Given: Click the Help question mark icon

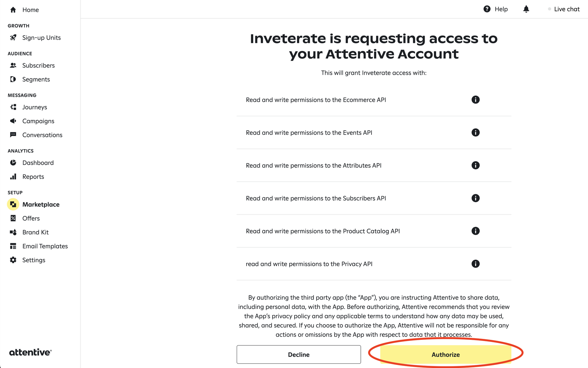Looking at the screenshot, I should click(x=487, y=9).
